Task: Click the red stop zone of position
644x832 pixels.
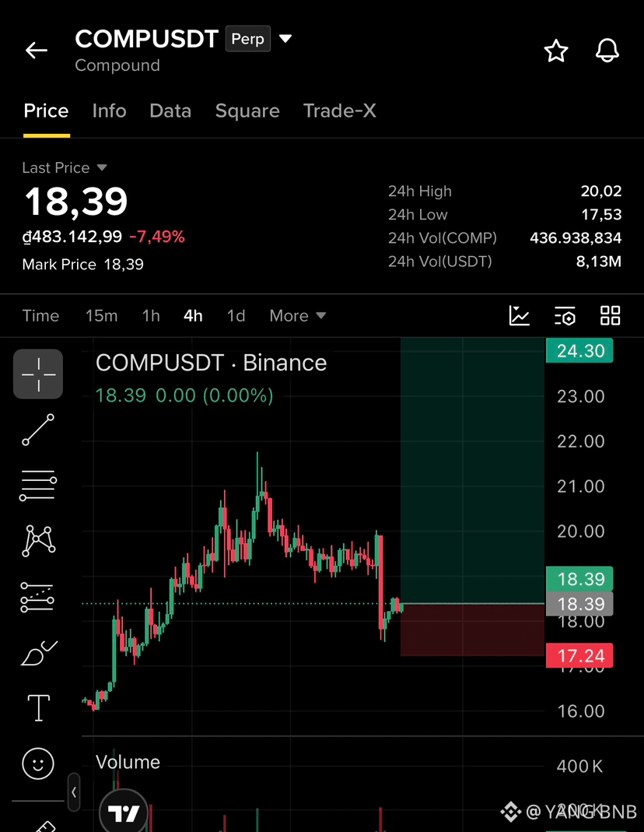Action: coord(472,630)
